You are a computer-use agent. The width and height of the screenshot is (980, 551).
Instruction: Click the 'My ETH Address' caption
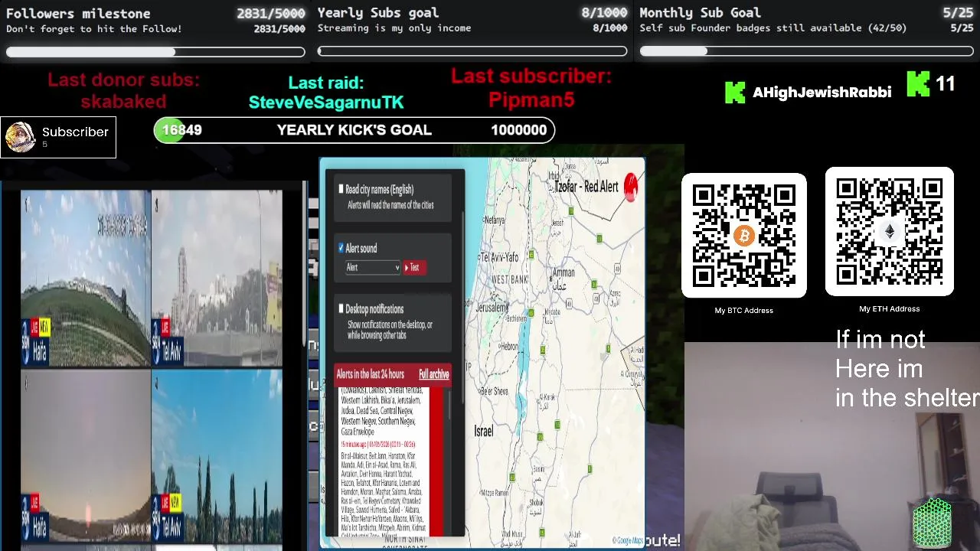[890, 309]
